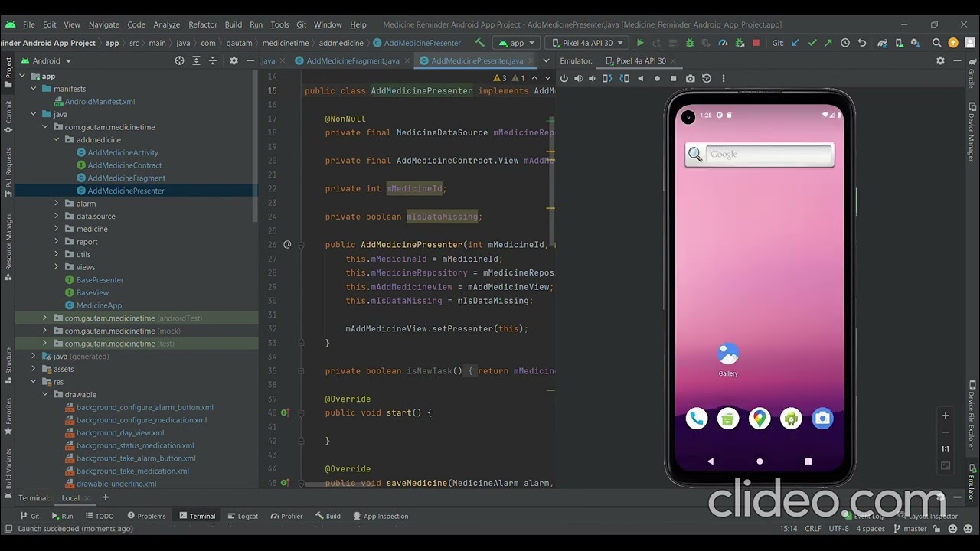The width and height of the screenshot is (980, 551).
Task: Toggle Pull Requests sidebar tab
Action: tap(8, 172)
